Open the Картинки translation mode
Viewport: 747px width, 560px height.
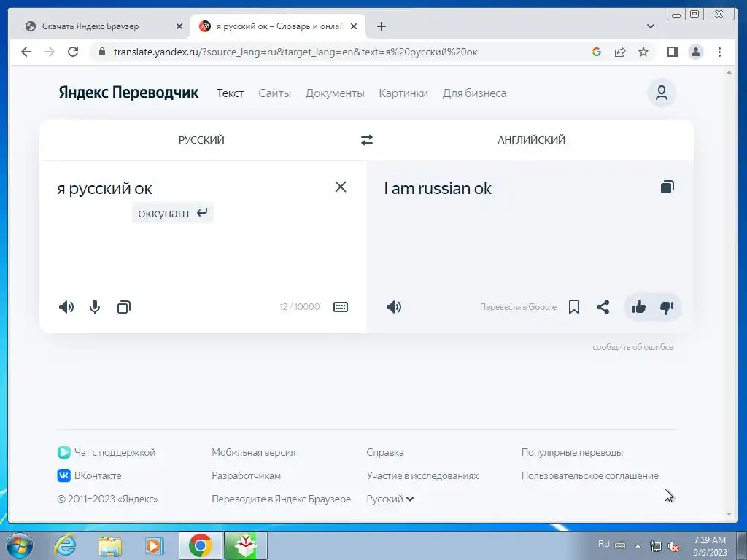(x=403, y=93)
